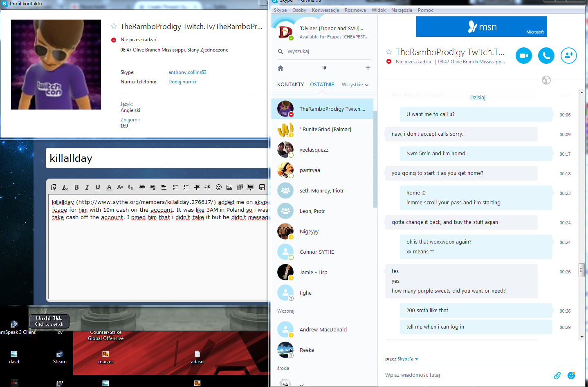Open conversation with Andrew MacDonald

[322, 329]
